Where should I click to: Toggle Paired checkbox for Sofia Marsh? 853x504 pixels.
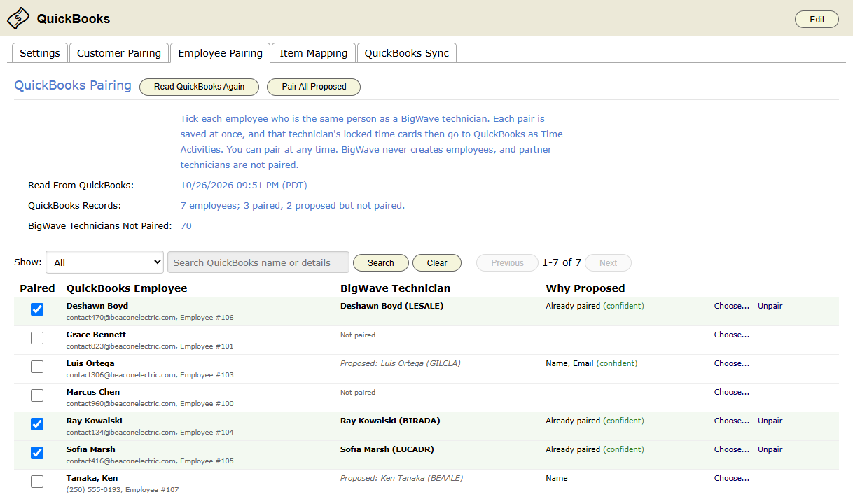[37, 453]
